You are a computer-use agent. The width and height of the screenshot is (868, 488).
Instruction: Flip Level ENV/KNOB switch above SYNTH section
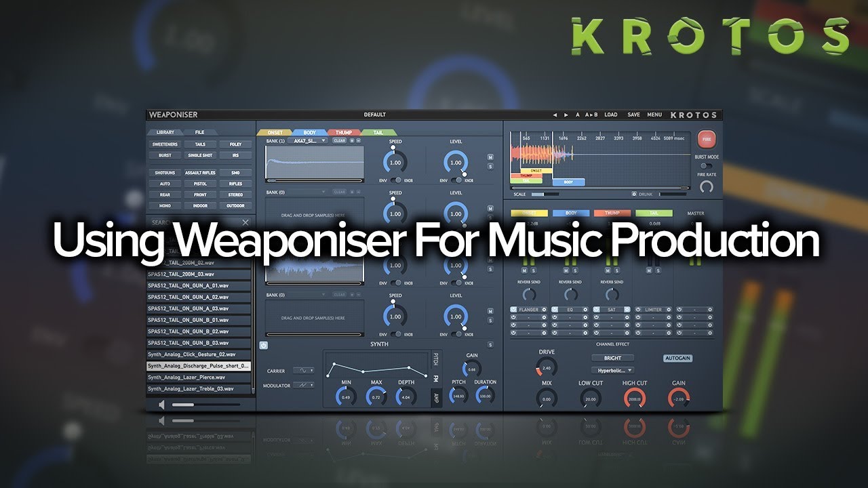456,334
